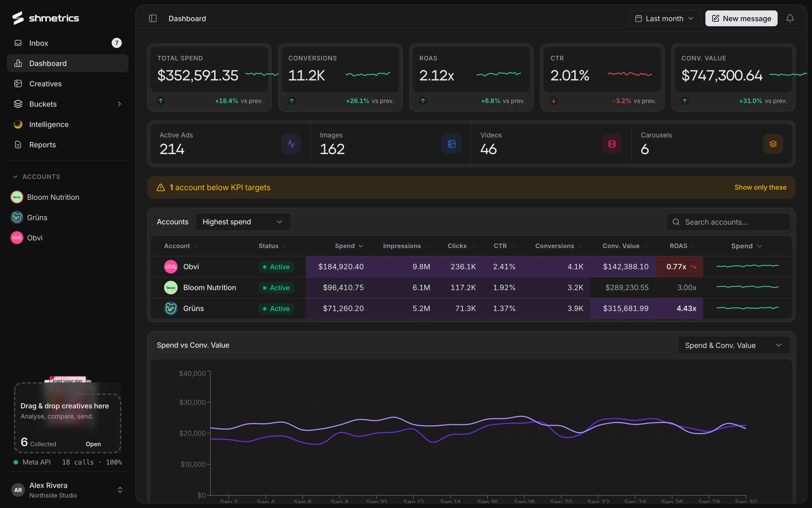Click New message button
Viewport: 812px width, 508px height.
[741, 18]
